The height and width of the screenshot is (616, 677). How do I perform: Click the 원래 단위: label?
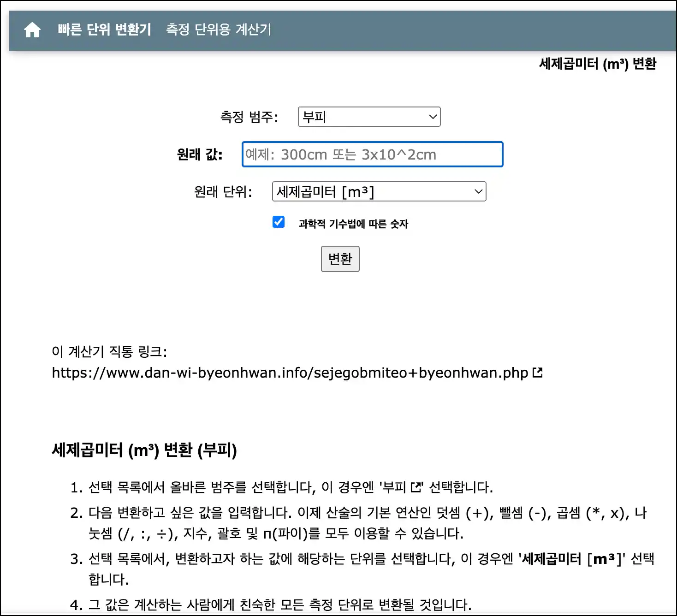point(223,192)
